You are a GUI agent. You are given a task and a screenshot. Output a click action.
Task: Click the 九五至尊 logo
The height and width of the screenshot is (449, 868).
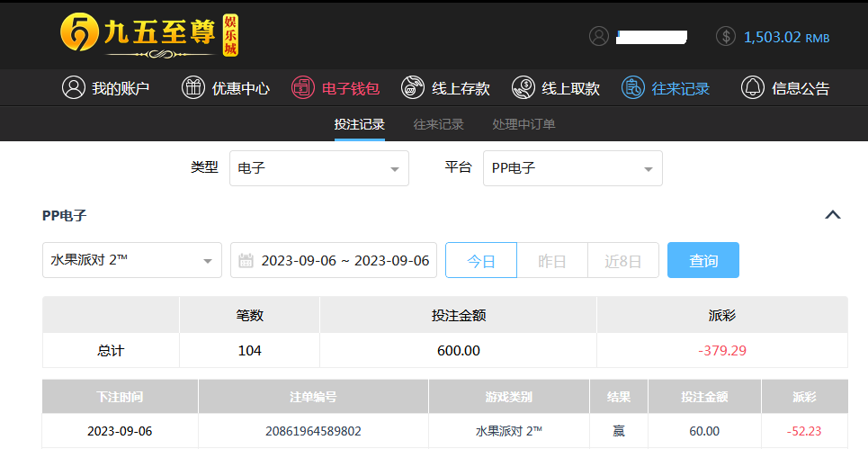[149, 35]
